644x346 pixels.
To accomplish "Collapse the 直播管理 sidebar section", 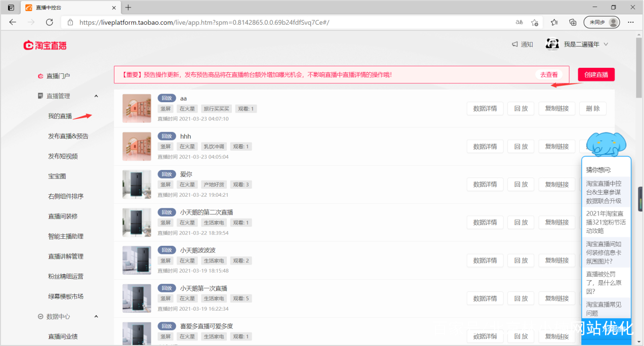I will click(96, 96).
